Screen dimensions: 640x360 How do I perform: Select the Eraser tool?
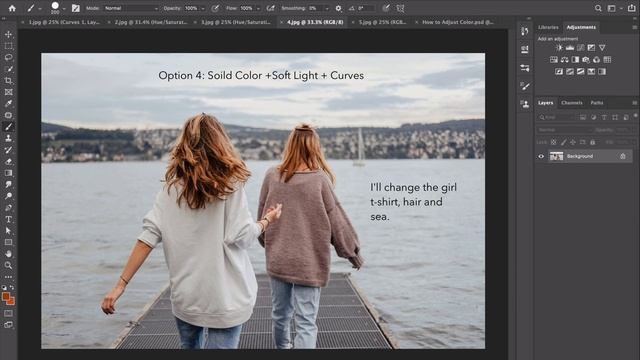(x=8, y=162)
